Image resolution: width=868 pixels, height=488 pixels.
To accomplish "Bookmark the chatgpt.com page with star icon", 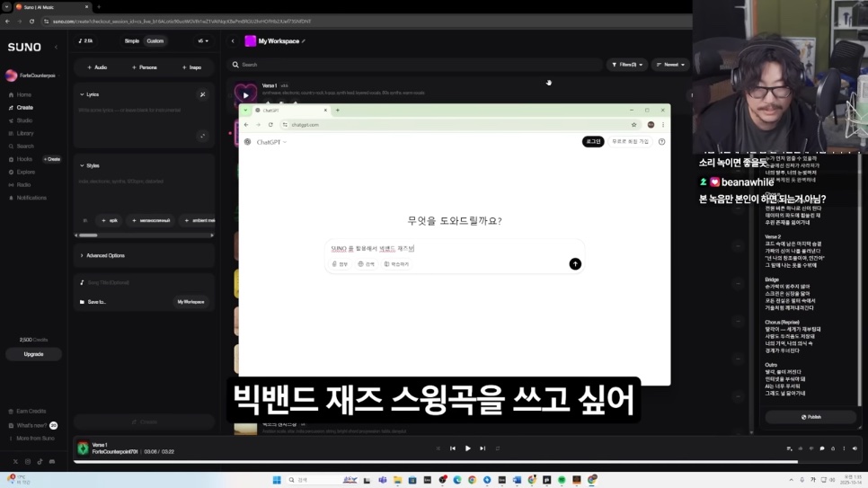I will 633,125.
